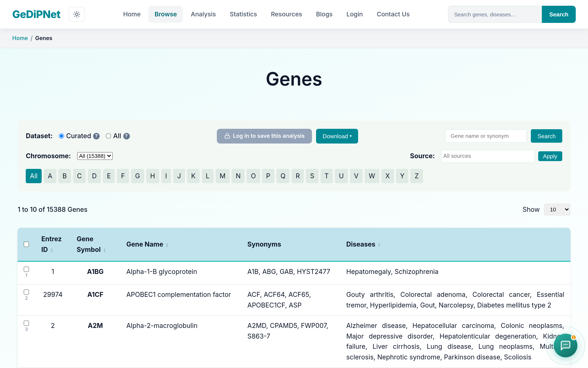
Task: Check the checkbox for the A1BG row
Action: (x=27, y=269)
